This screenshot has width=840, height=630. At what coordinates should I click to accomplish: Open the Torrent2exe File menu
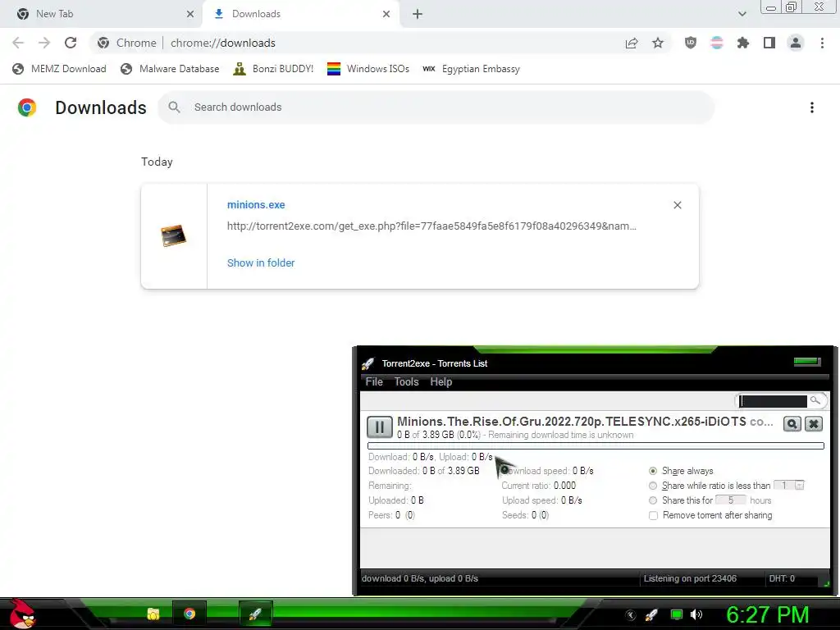pyautogui.click(x=374, y=381)
